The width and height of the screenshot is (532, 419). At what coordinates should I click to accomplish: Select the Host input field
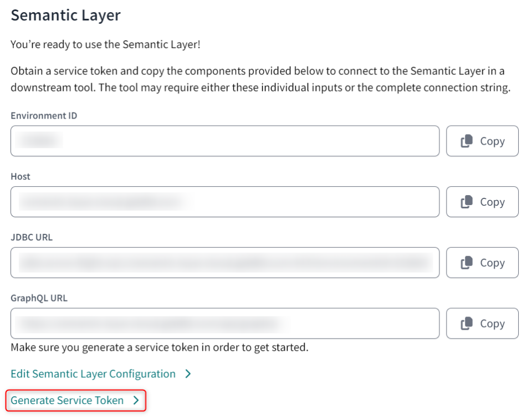(224, 202)
